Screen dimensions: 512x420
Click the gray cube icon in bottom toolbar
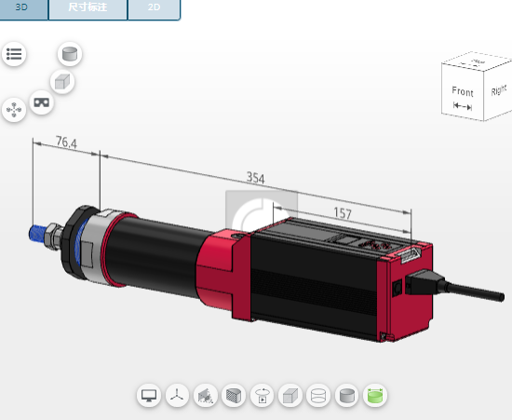[290, 396]
